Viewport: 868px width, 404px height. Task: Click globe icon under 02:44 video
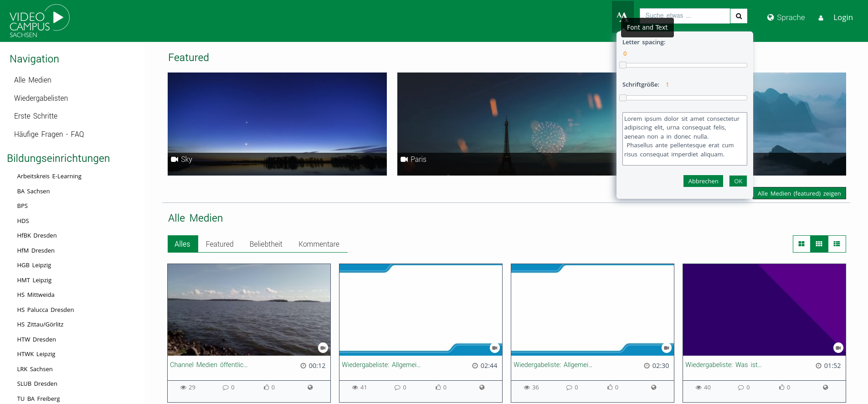(482, 387)
